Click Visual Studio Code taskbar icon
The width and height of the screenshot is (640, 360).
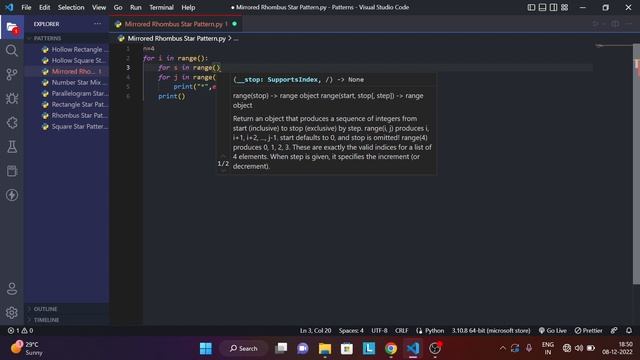(x=413, y=348)
